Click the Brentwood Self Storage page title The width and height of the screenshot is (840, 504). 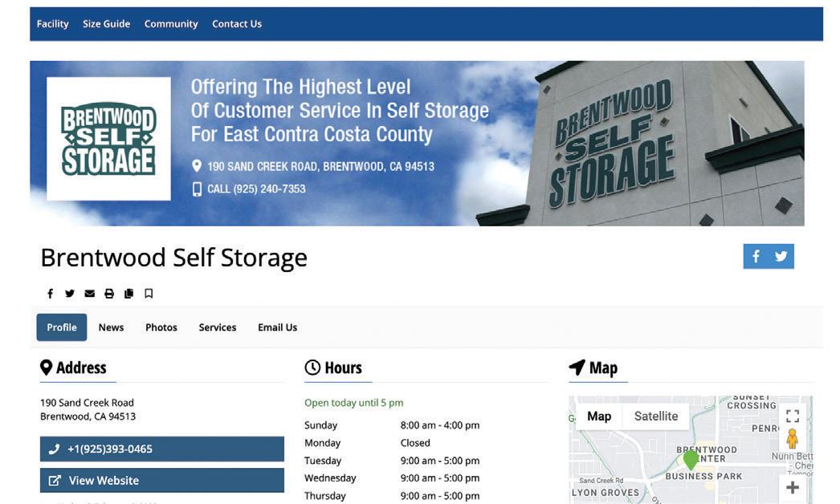point(174,258)
